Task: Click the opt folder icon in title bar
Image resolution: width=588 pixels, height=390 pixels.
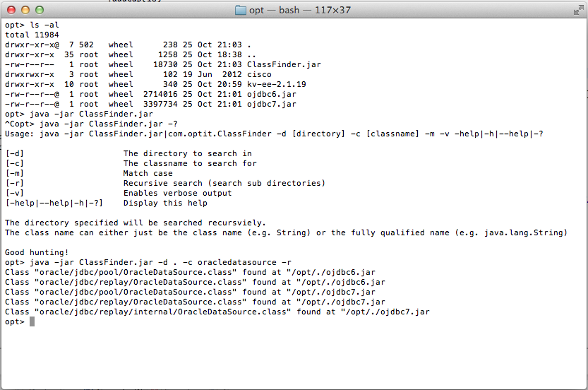Action: click(x=241, y=10)
